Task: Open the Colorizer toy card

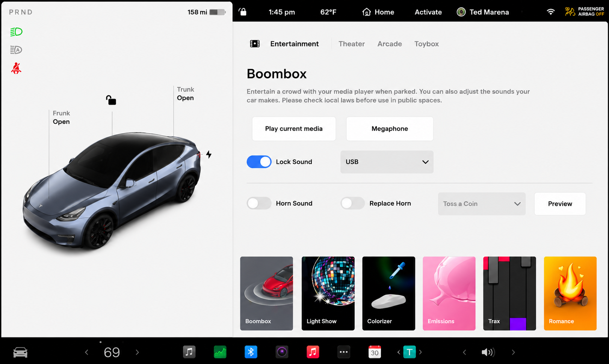Action: click(388, 293)
